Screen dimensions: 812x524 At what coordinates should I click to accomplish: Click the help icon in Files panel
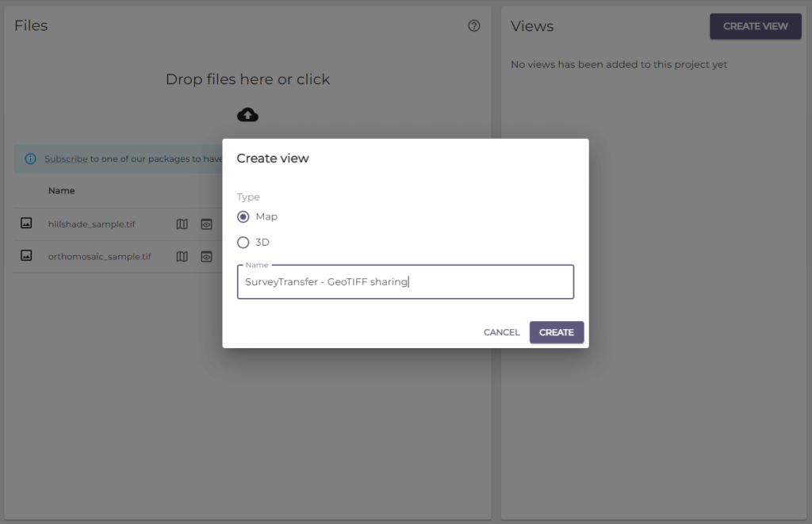(474, 25)
